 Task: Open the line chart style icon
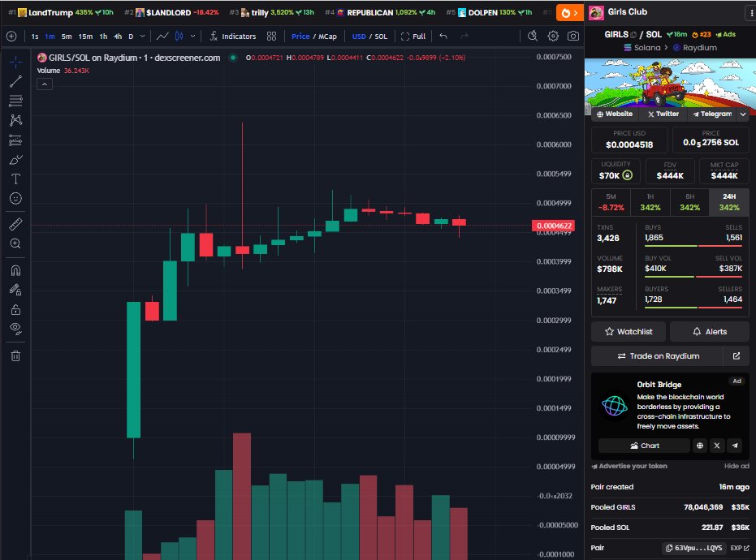click(162, 37)
